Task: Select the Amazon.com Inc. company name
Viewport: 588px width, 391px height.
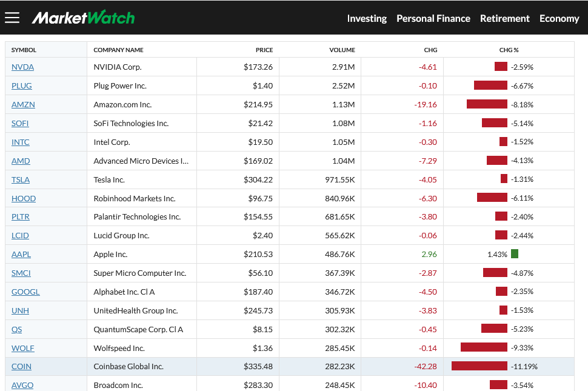Action: (122, 105)
